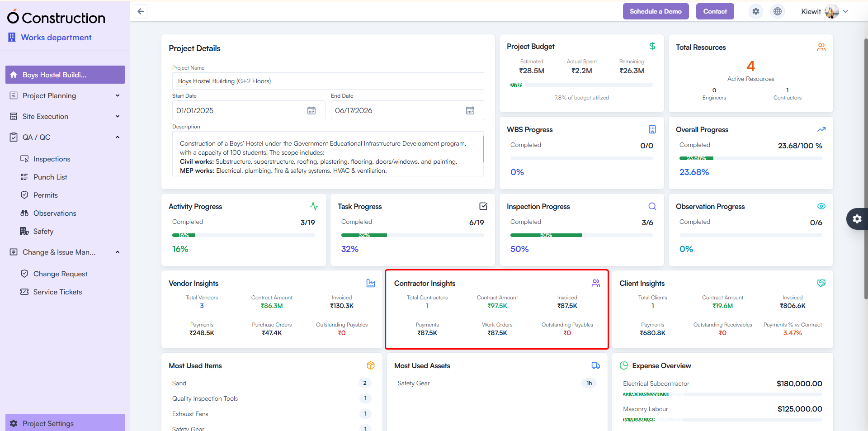Open the Vendor Insights chart icon
The height and width of the screenshot is (431, 868).
click(371, 283)
